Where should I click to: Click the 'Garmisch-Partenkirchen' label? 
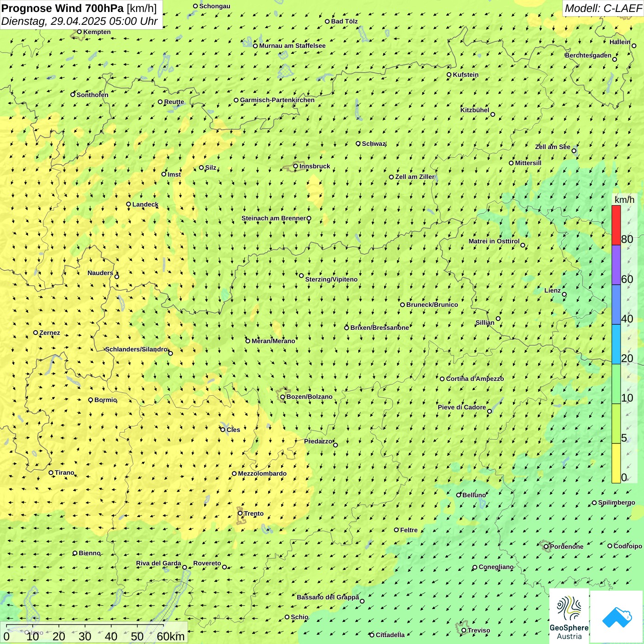(277, 100)
